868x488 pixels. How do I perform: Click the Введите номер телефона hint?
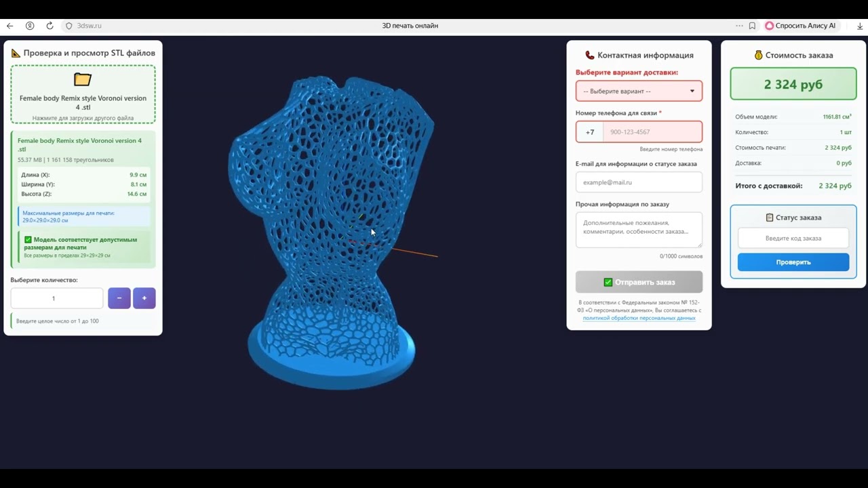[x=671, y=149]
